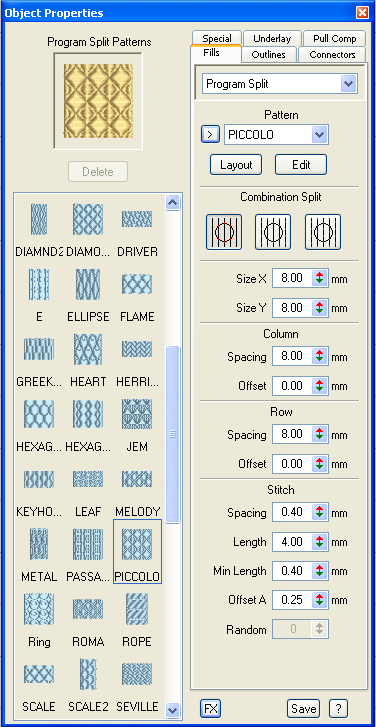Click the Size X value field
Screen dimensions: 376x727
point(292,279)
